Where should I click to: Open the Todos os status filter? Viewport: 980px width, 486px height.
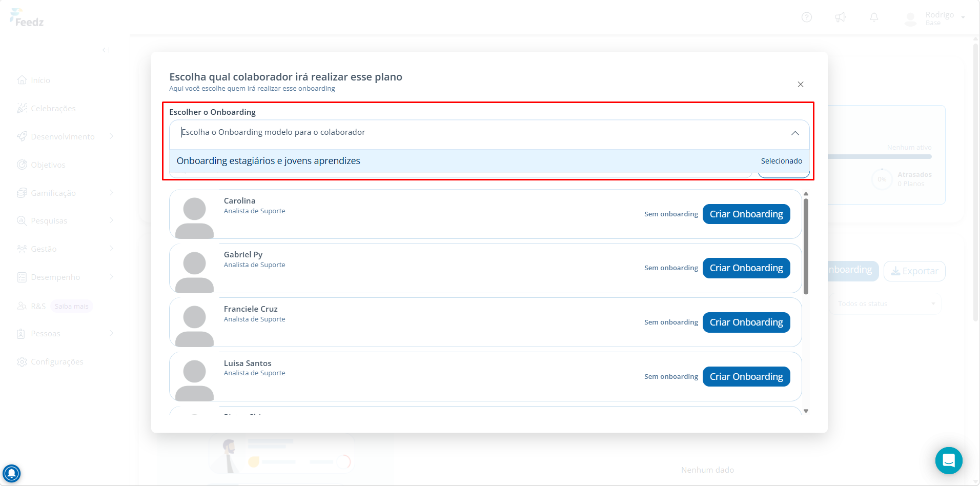tap(885, 304)
